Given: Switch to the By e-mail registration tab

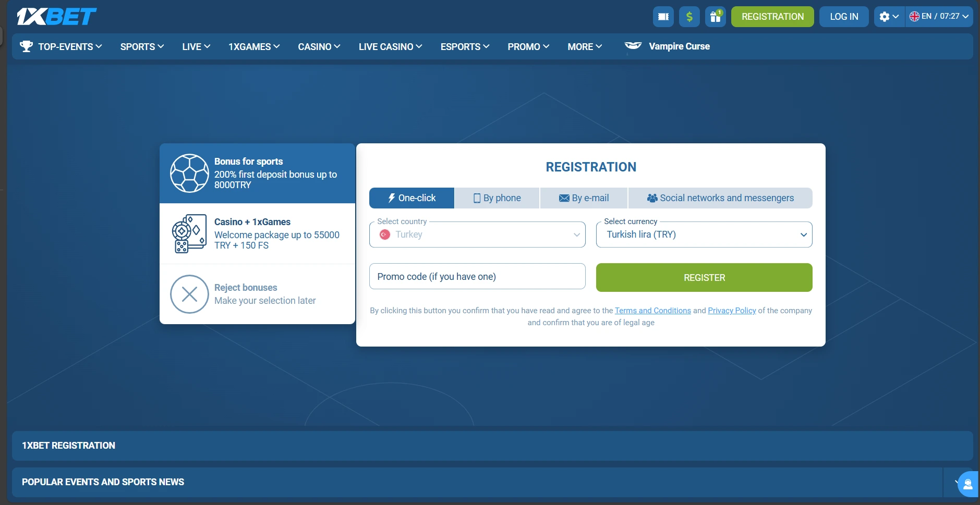Looking at the screenshot, I should pos(583,198).
